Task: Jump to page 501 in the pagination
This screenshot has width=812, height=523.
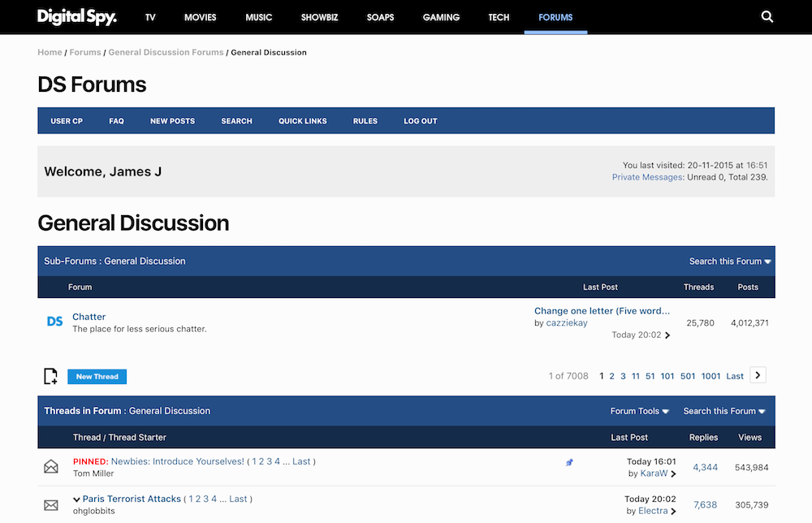Action: coord(688,375)
